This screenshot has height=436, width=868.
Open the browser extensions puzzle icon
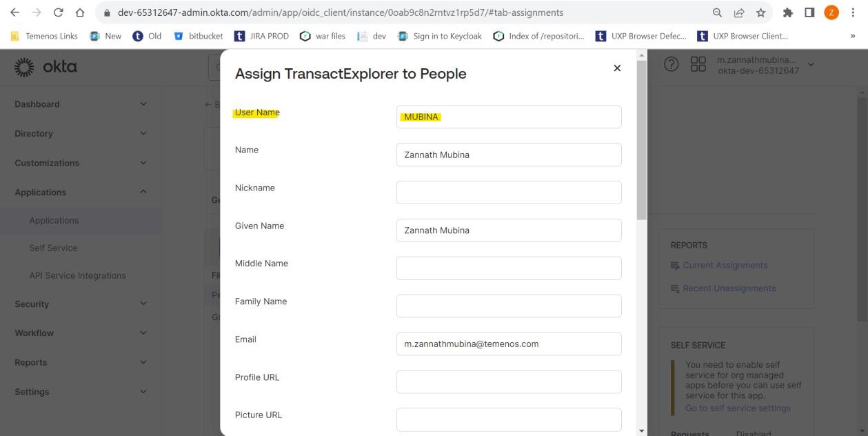pos(788,12)
